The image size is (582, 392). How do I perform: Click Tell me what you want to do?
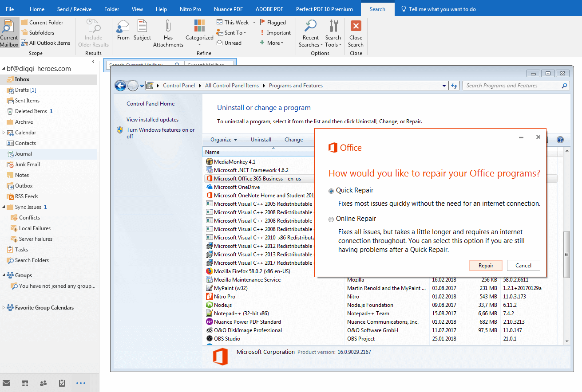(438, 9)
